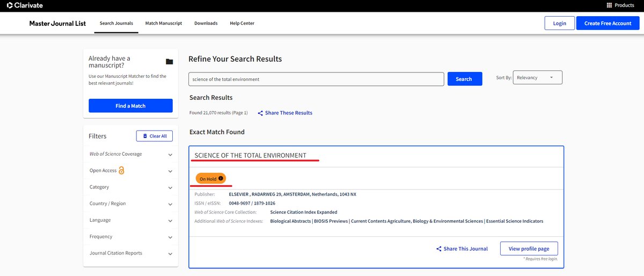Click share icon beside Share These Results
Image resolution: width=644 pixels, height=276 pixels.
[260, 113]
